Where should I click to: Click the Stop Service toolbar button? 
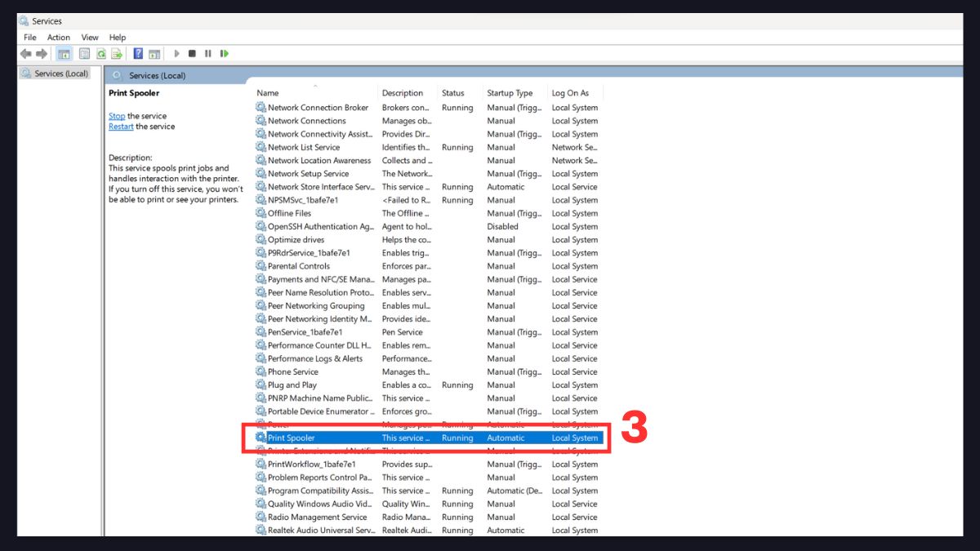(x=192, y=54)
